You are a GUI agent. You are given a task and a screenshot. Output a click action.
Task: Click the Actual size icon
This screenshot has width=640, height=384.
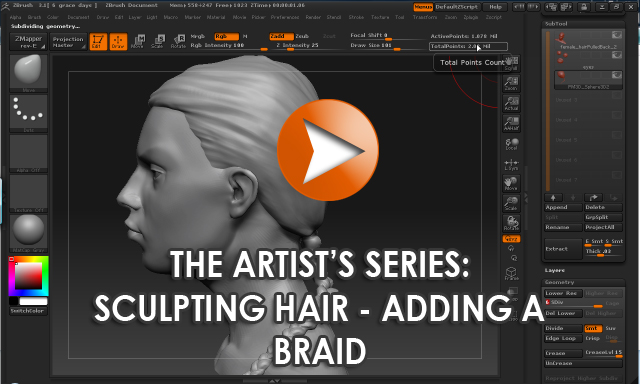pyautogui.click(x=511, y=103)
